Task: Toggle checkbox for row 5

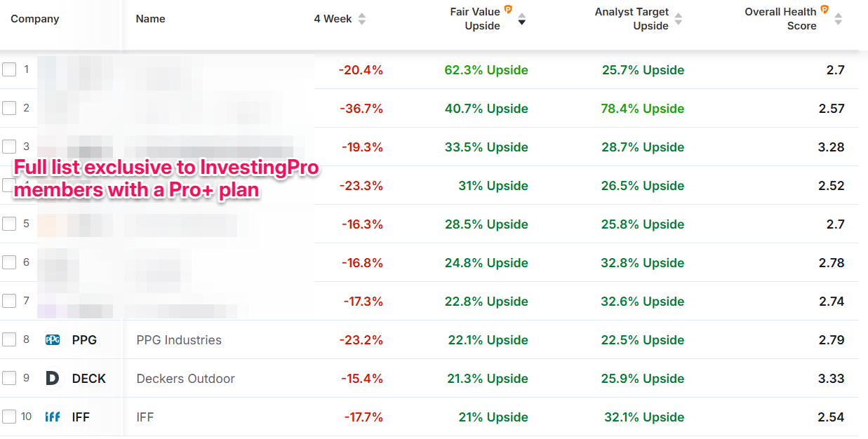Action: click(x=9, y=224)
